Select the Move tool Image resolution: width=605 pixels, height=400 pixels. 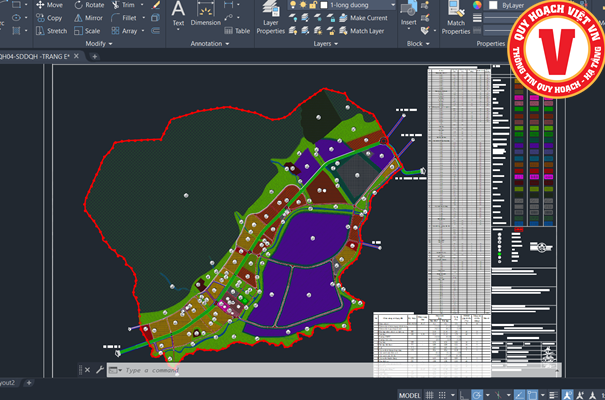(49, 5)
